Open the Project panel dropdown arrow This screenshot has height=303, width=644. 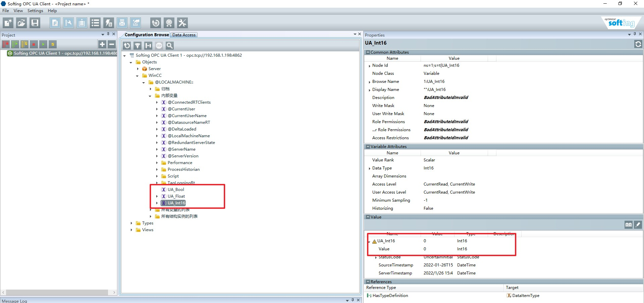(103, 35)
